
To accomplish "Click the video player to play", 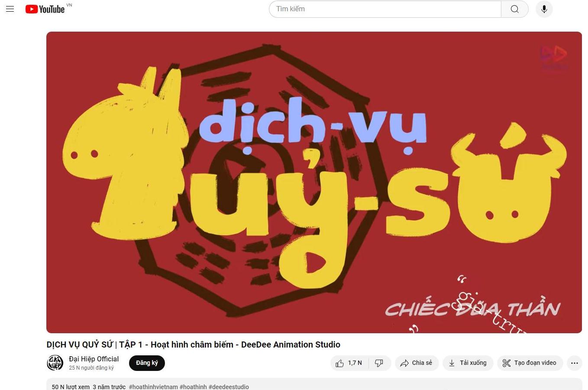I will click(x=314, y=182).
